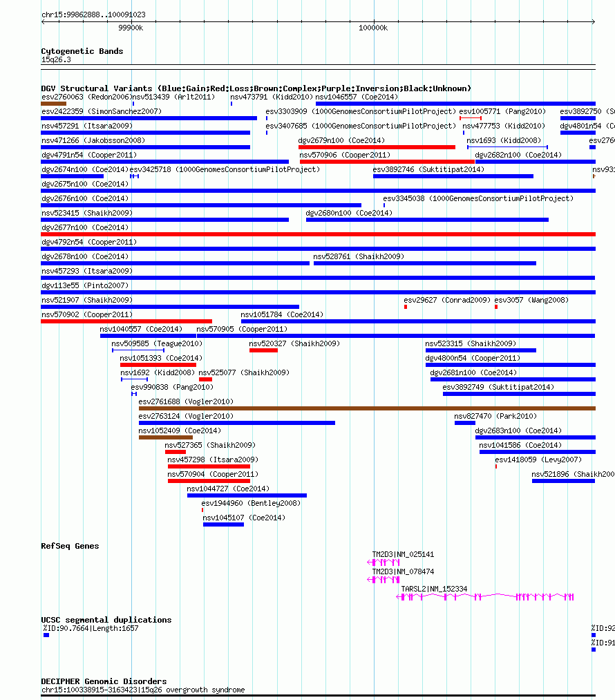Viewport: 615px width, 700px height.
Task: Click the TARSL2|NM_152334 gene glyph
Action: point(485,597)
